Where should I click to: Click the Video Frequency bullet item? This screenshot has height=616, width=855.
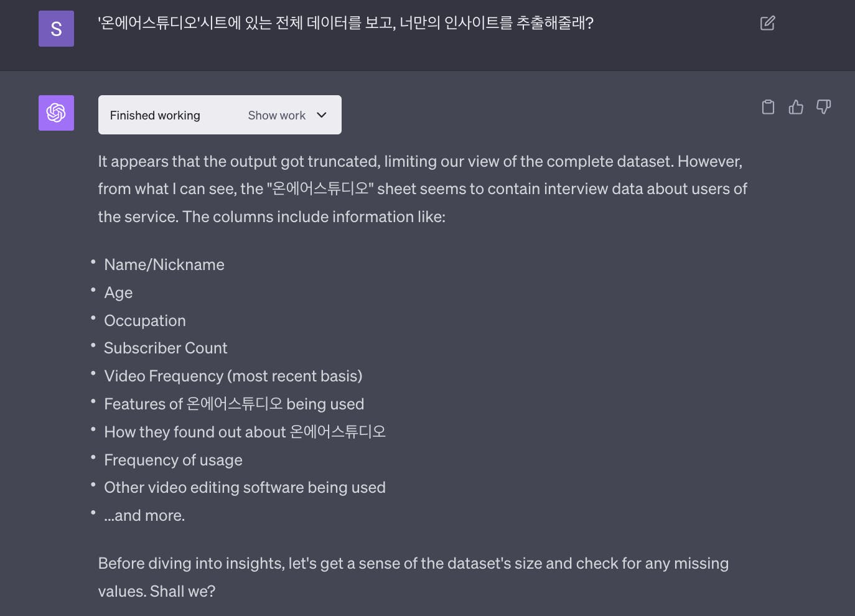233,376
